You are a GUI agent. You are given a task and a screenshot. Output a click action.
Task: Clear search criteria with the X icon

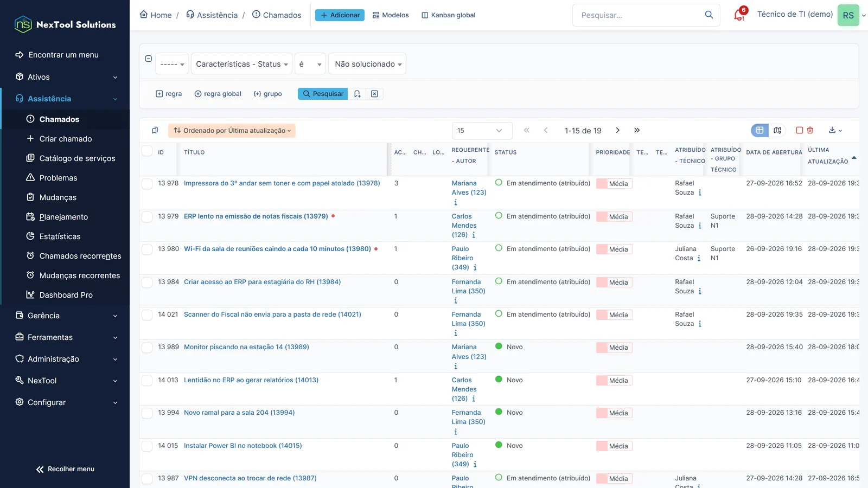[374, 94]
